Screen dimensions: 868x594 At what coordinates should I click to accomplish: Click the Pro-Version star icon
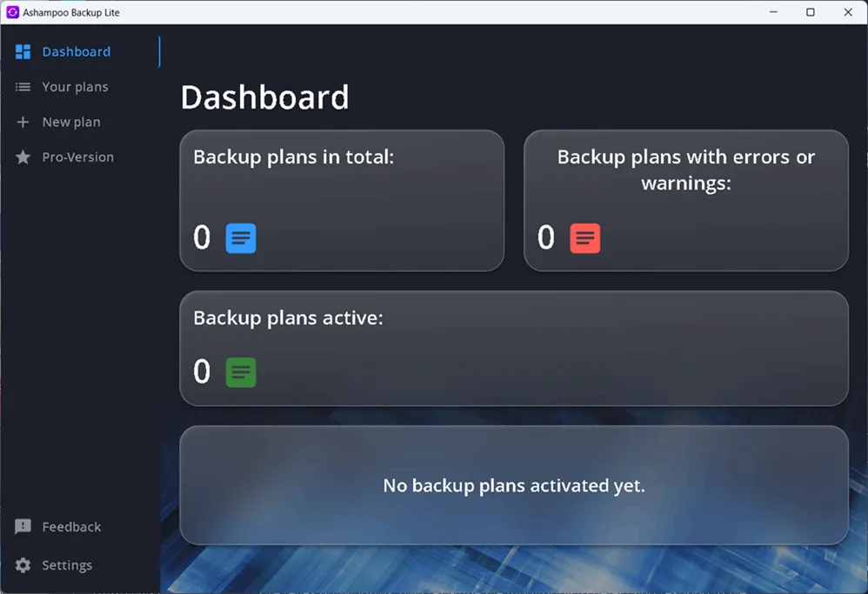pyautogui.click(x=23, y=157)
